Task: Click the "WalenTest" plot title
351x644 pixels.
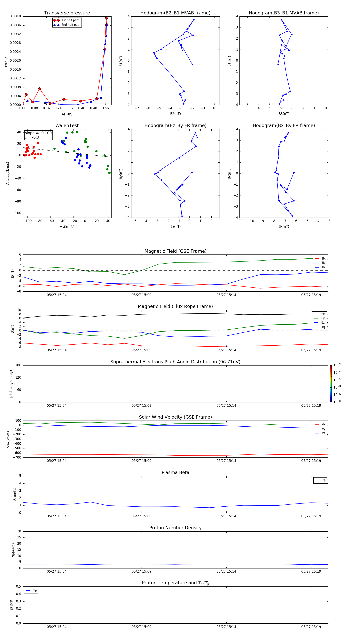Action: click(67, 125)
